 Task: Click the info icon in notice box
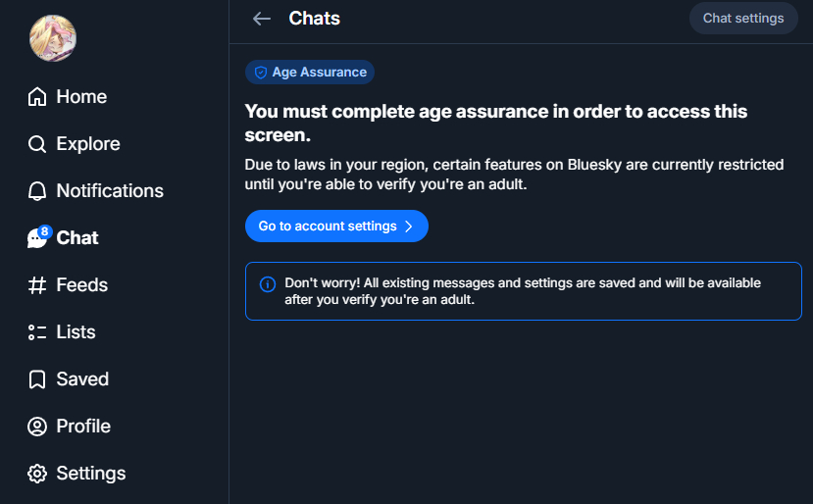coord(267,284)
